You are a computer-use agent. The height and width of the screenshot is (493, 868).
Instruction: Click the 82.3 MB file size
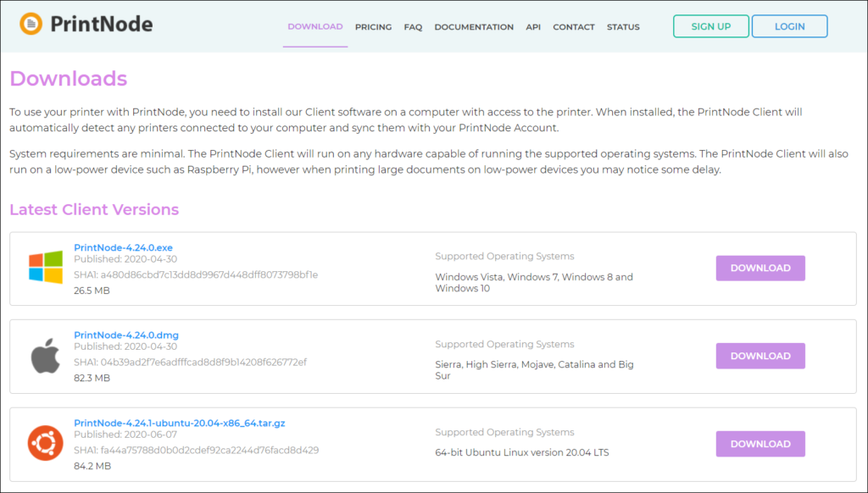point(92,378)
